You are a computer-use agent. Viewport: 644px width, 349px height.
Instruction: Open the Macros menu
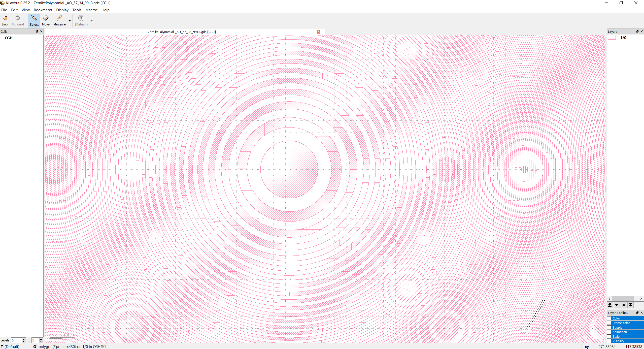[x=91, y=10]
